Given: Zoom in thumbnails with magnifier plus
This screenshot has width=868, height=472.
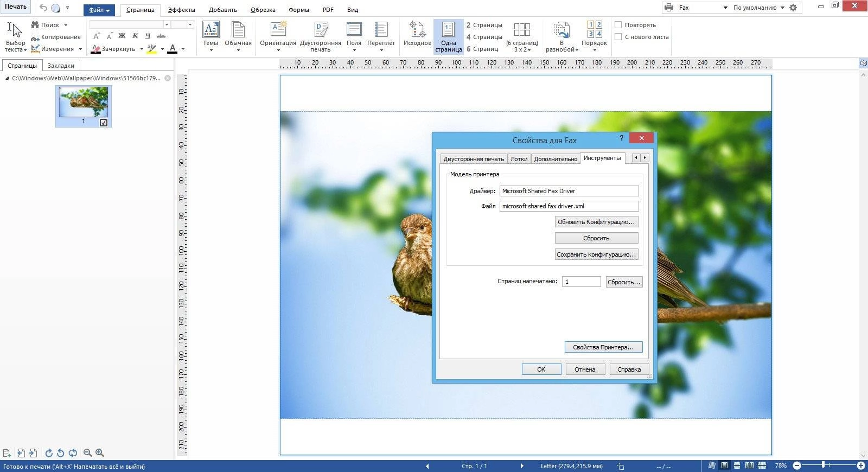Looking at the screenshot, I should pyautogui.click(x=100, y=453).
